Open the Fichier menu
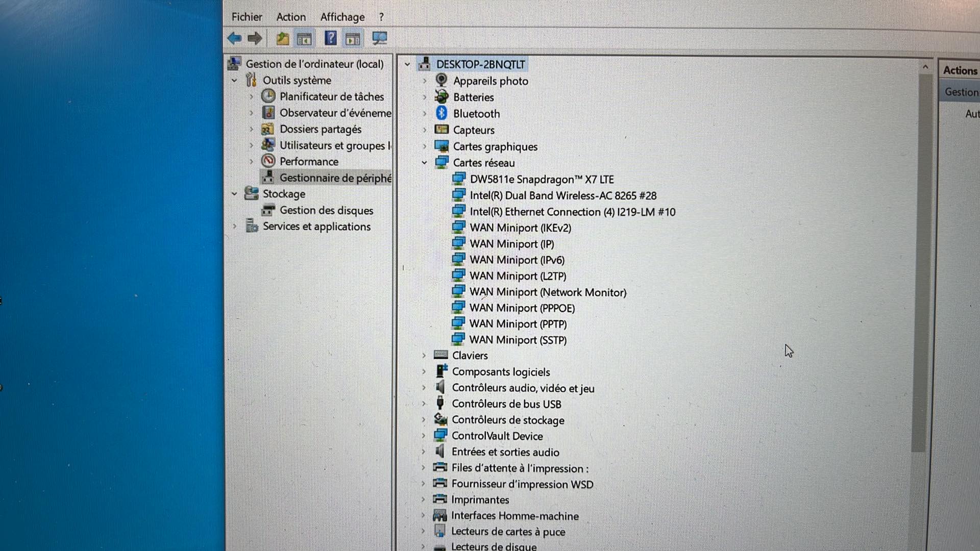This screenshot has height=551, width=980. click(247, 17)
